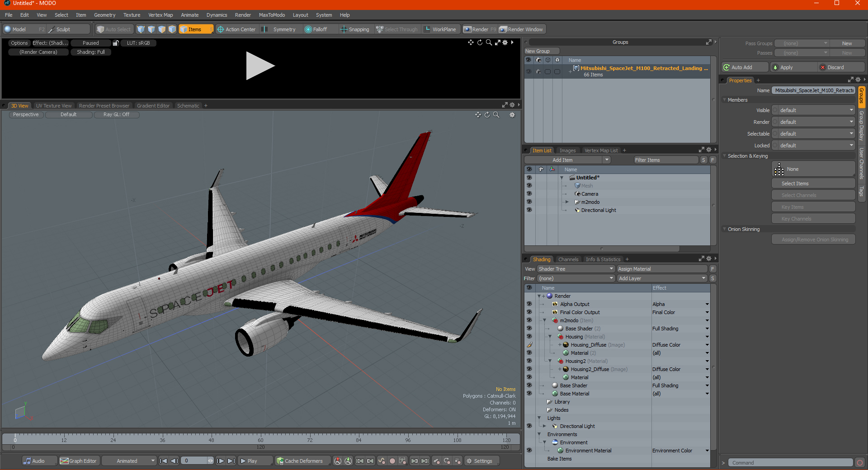Switch to Sculpt mode
868x470 pixels.
(68, 29)
